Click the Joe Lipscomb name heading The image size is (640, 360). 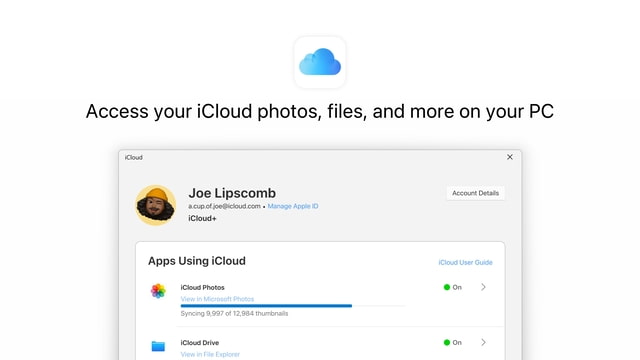coord(232,193)
